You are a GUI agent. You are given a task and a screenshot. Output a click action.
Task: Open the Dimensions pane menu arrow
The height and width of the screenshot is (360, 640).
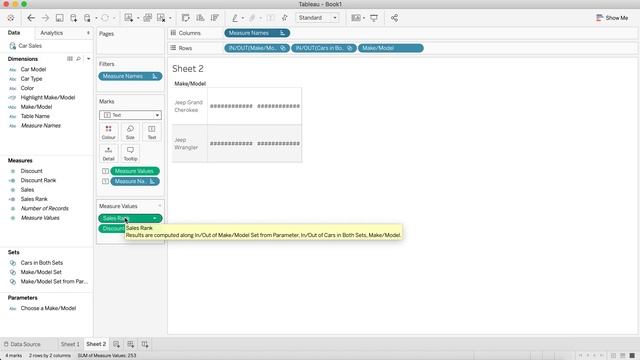coord(89,59)
